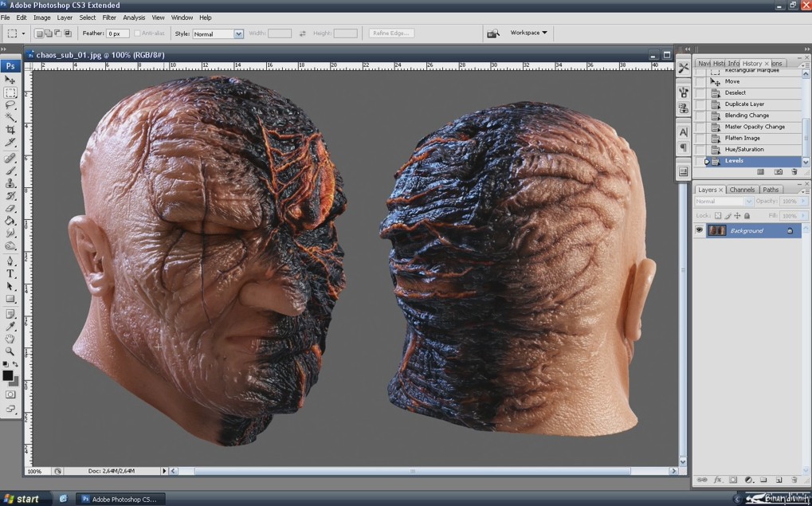Click the Windows start button
Image resolution: width=812 pixels, height=506 pixels.
(x=23, y=499)
